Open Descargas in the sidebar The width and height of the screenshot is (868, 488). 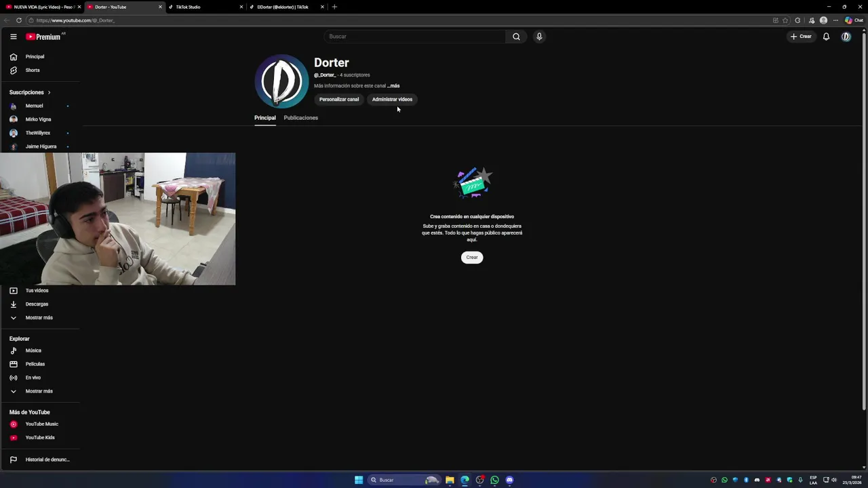(x=41, y=304)
